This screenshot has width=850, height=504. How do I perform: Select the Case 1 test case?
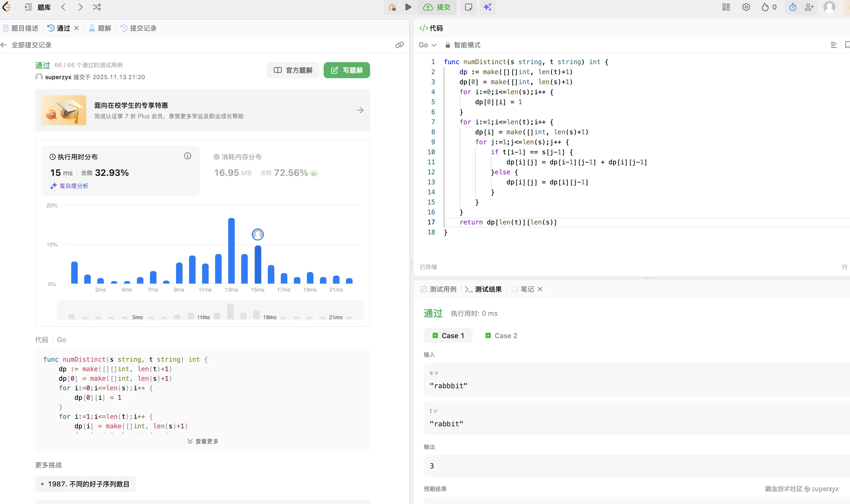tap(448, 336)
